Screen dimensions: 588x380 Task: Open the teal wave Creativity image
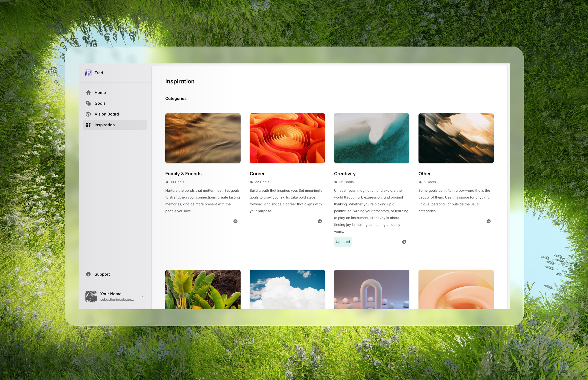372,138
